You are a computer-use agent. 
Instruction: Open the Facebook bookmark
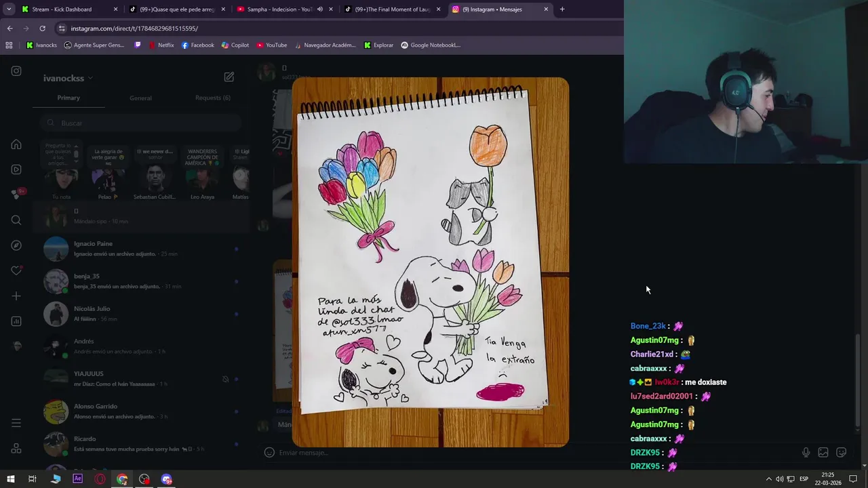coord(197,45)
